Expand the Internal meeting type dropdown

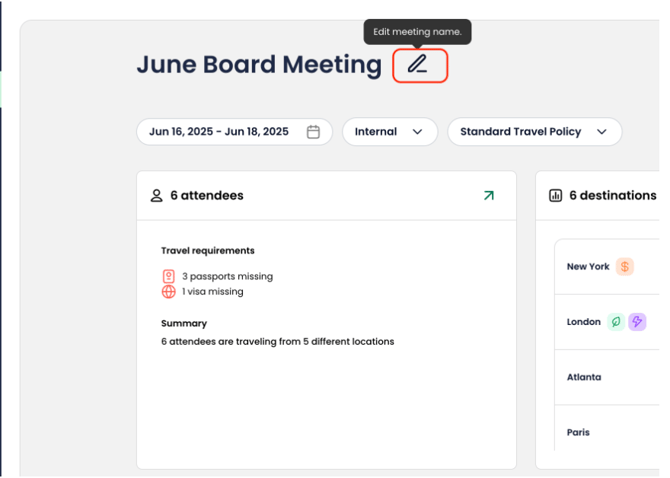tap(390, 132)
